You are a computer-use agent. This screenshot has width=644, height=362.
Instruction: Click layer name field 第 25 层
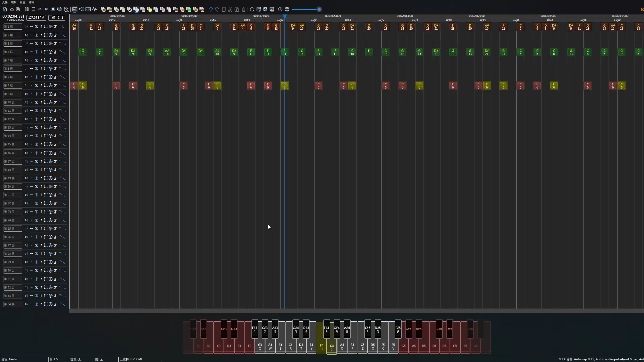click(x=13, y=229)
